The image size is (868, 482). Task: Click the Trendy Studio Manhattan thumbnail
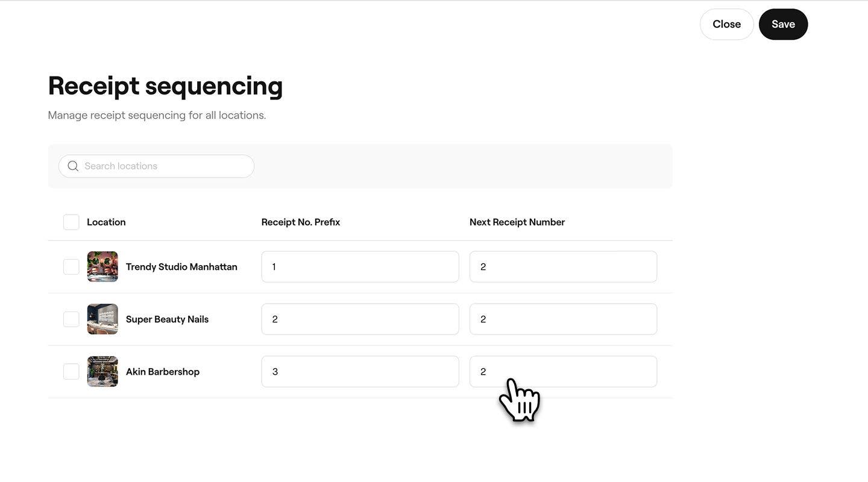tap(102, 267)
